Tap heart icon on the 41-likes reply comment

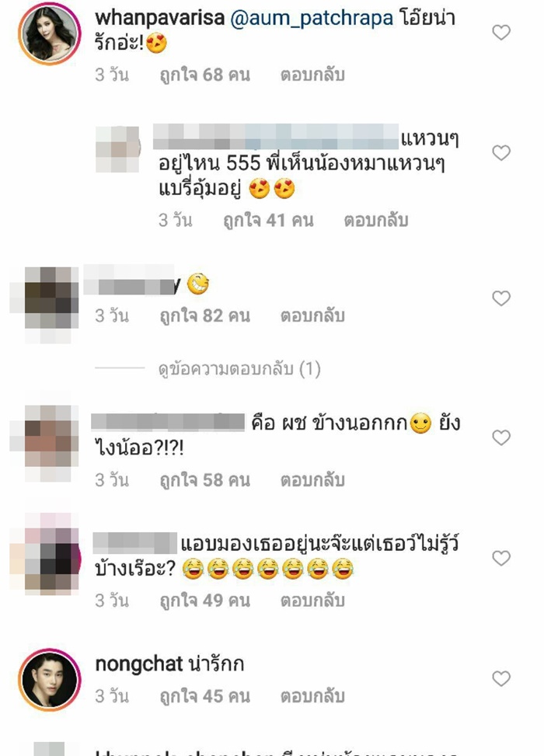point(501,153)
